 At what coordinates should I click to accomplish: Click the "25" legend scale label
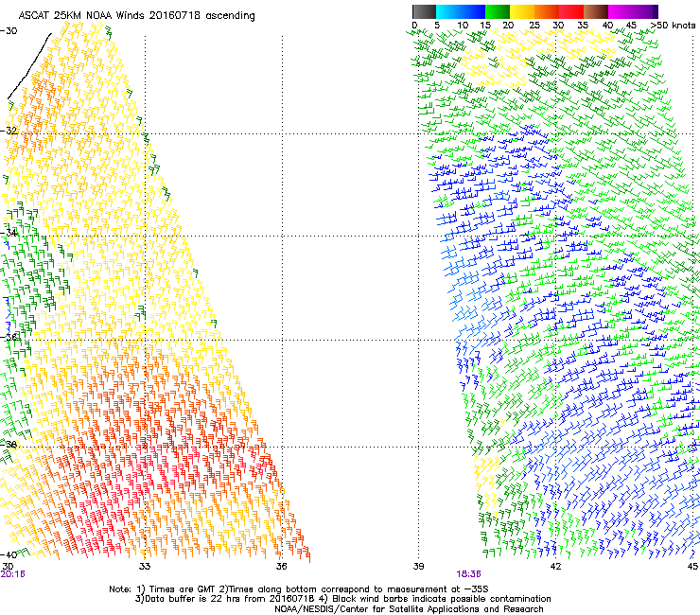click(x=534, y=26)
